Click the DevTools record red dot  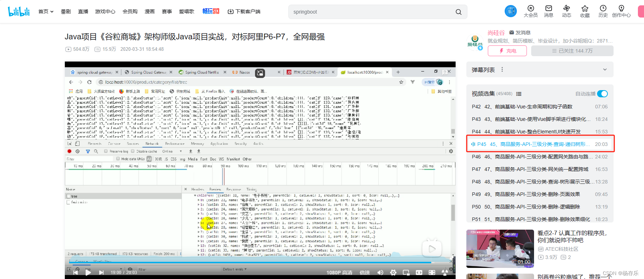coord(69,151)
